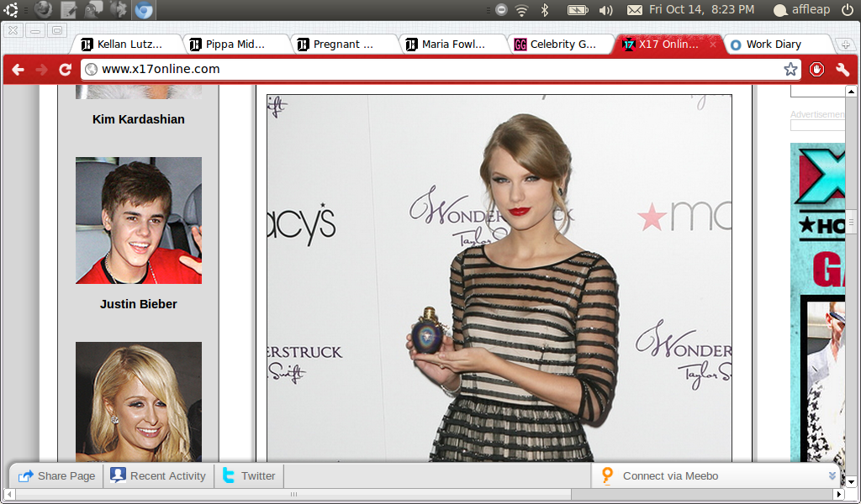Bookmark this page with the star icon
861x504 pixels.
[x=790, y=69]
